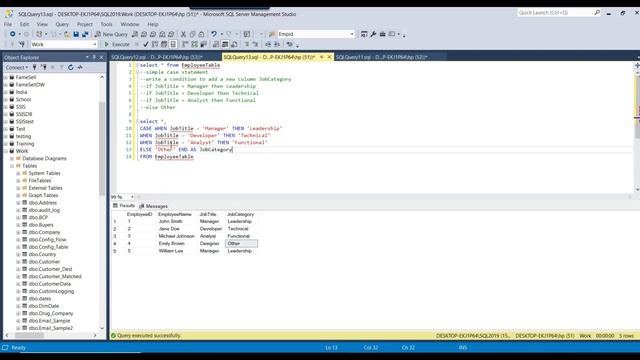Click the Decrease Indent icon
The height and width of the screenshot is (360, 640).
(268, 44)
